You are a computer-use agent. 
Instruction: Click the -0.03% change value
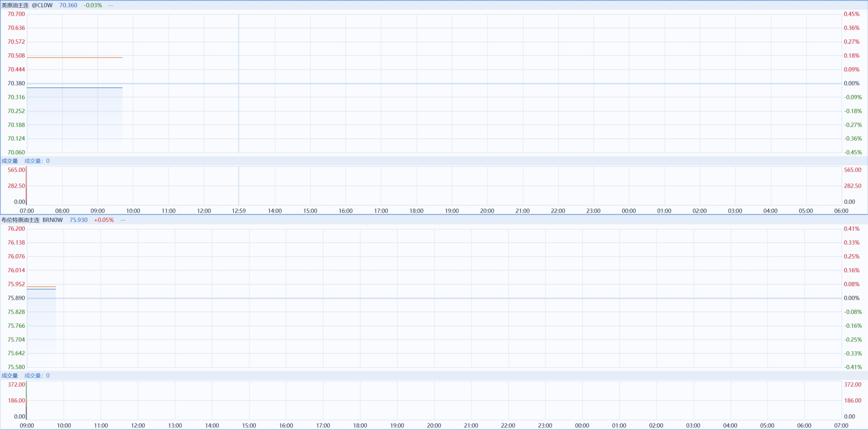93,5
